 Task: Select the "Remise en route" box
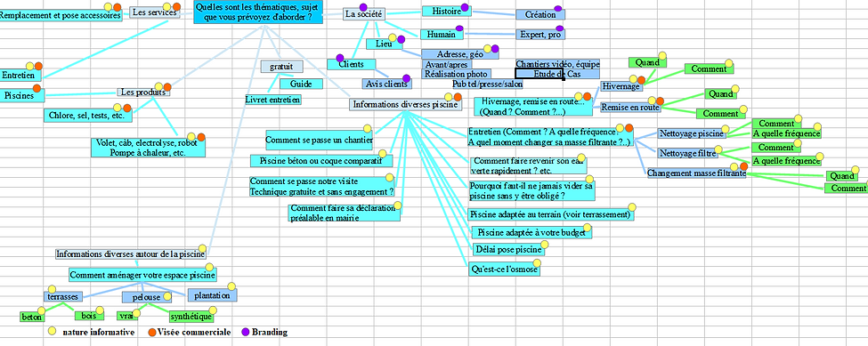coord(630,108)
